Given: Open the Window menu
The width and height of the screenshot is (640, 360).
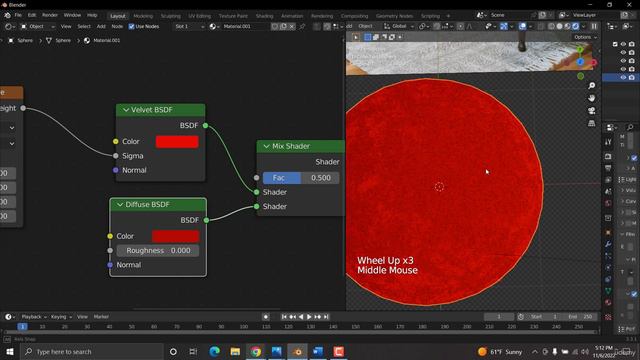Looking at the screenshot, I should (x=72, y=15).
